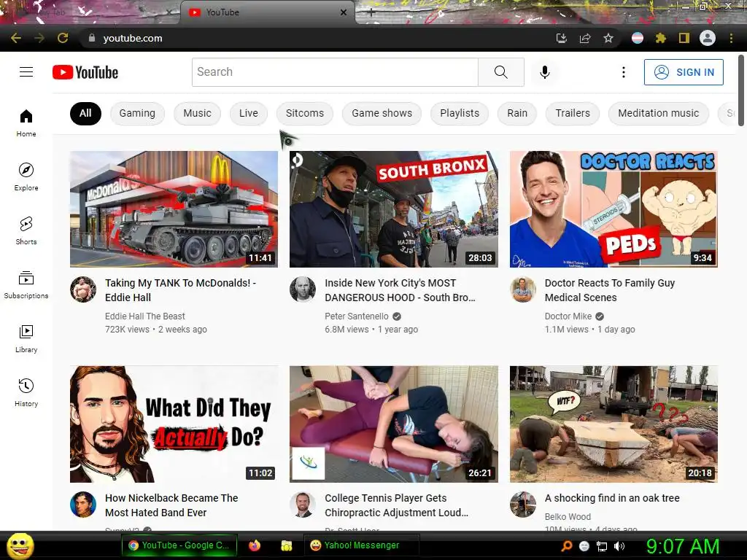Toggle the browser side panel icon
The width and height of the screenshot is (747, 560).
pyautogui.click(x=684, y=38)
